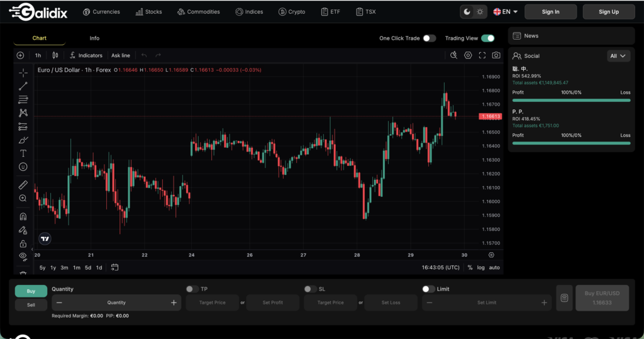
Task: Select the chart patterns tool
Action: pyautogui.click(x=23, y=113)
